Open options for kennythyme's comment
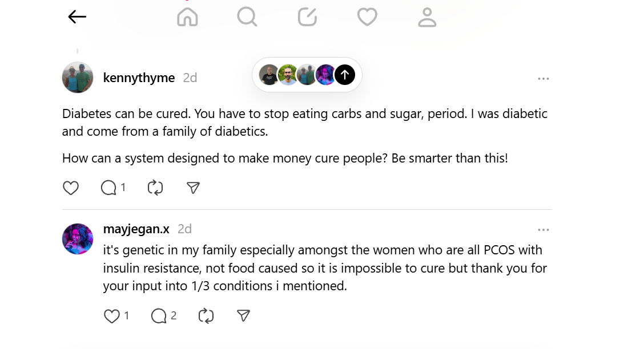The image size is (644, 349). click(x=544, y=78)
